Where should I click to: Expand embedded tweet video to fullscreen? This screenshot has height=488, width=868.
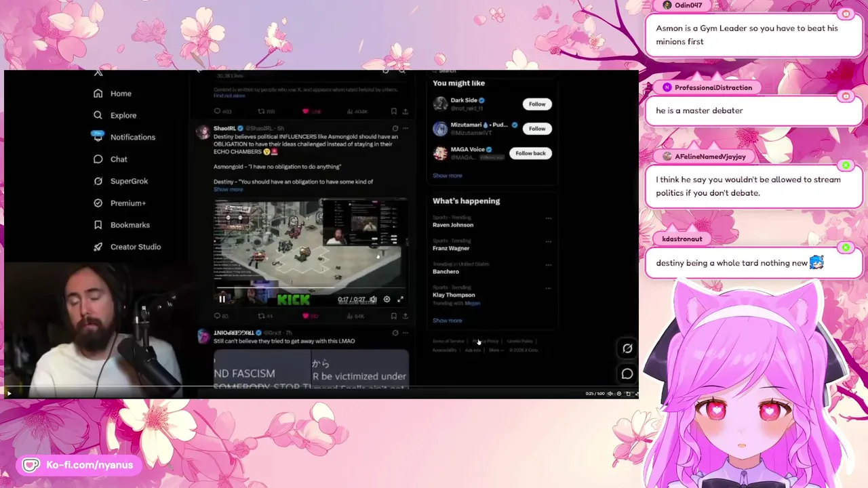click(x=400, y=299)
